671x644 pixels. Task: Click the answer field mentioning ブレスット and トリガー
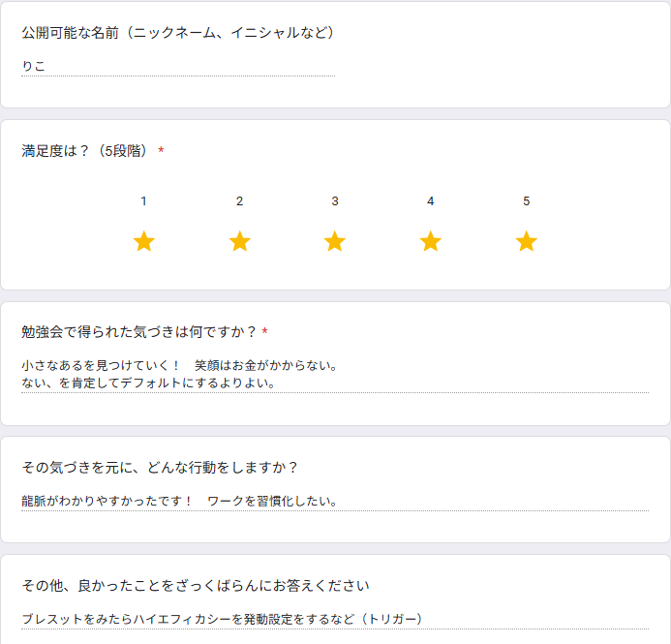335,619
